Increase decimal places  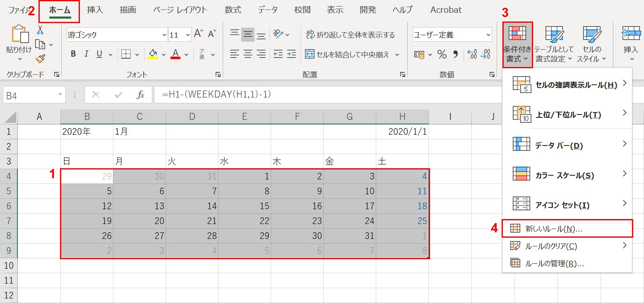pos(472,54)
